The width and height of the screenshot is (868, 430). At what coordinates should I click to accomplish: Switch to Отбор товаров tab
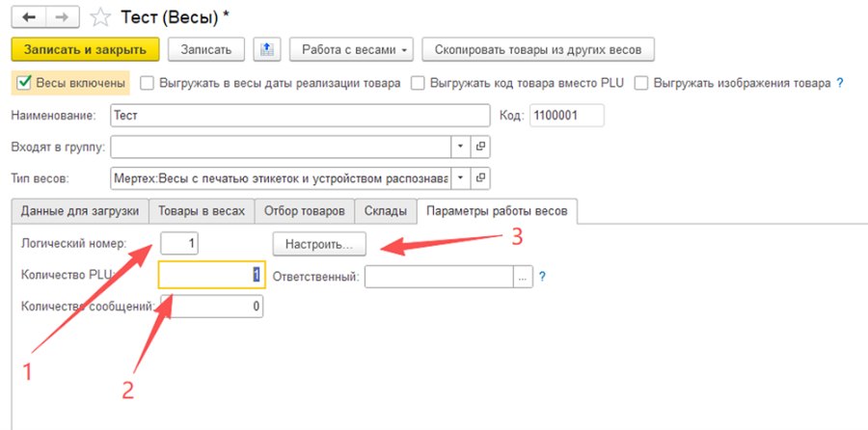click(x=305, y=211)
